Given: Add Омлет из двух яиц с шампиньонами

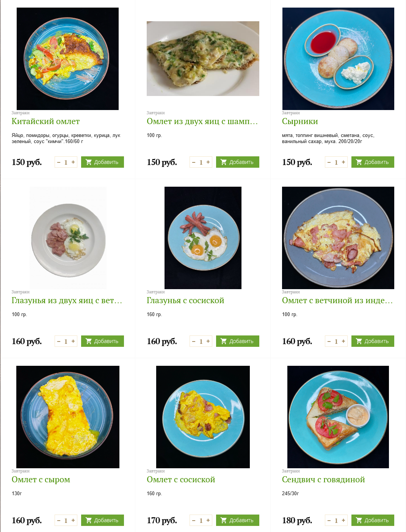Looking at the screenshot, I should (238, 162).
